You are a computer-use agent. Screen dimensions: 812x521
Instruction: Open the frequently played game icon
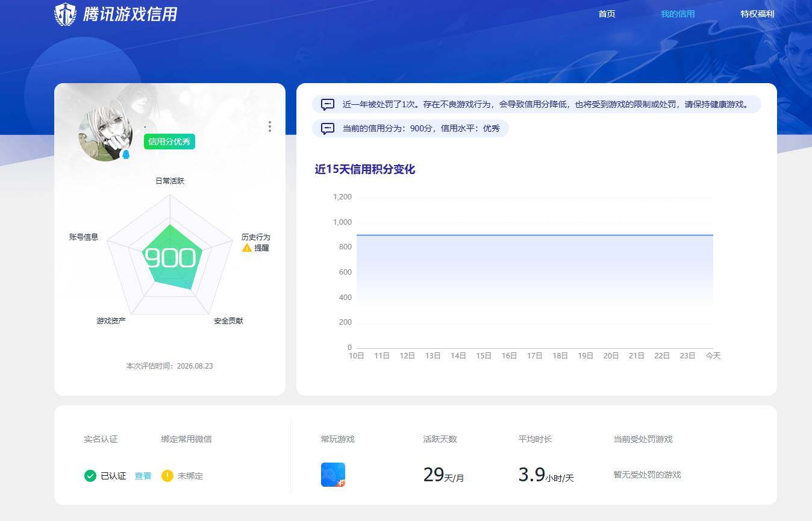pos(333,475)
